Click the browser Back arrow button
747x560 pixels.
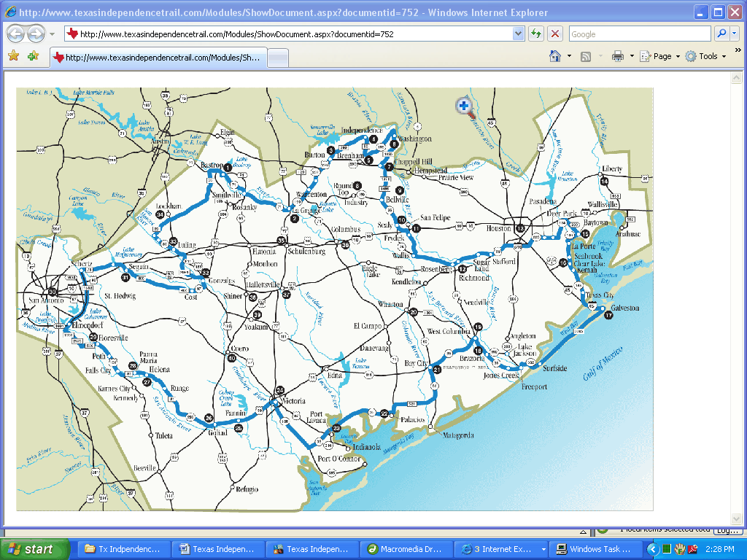coord(15,34)
